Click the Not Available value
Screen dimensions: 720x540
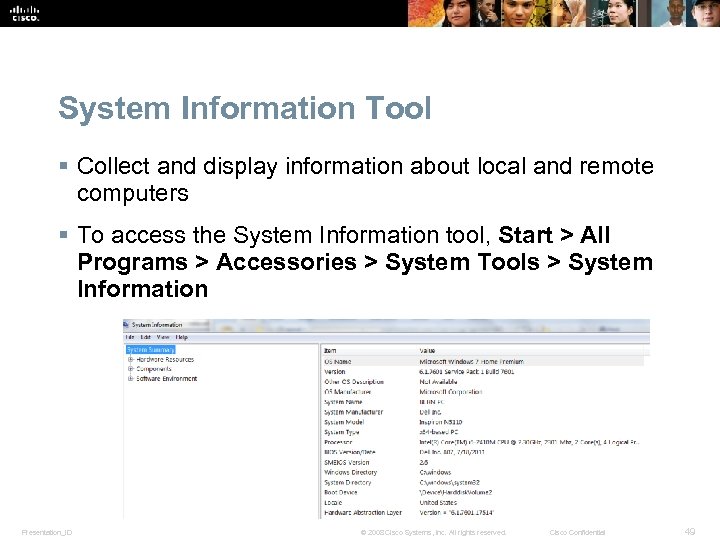[438, 382]
